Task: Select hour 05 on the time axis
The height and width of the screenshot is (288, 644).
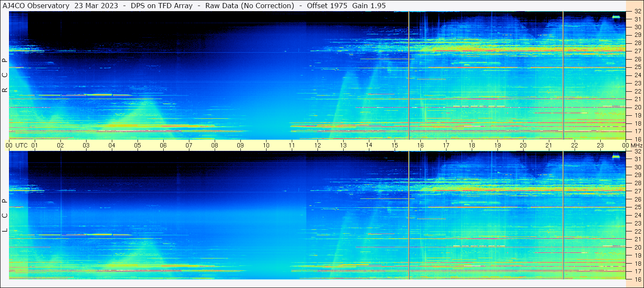Action: coord(138,145)
